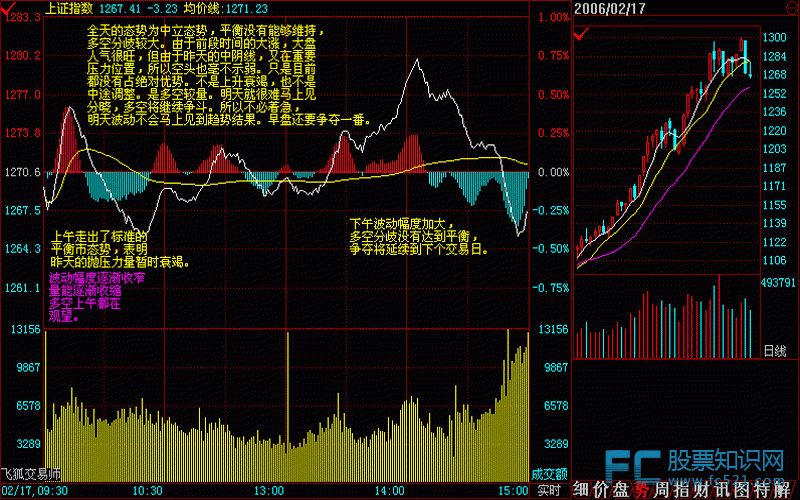800x500 pixels.
Task: Click the 成交额 turnover label
Action: (550, 473)
